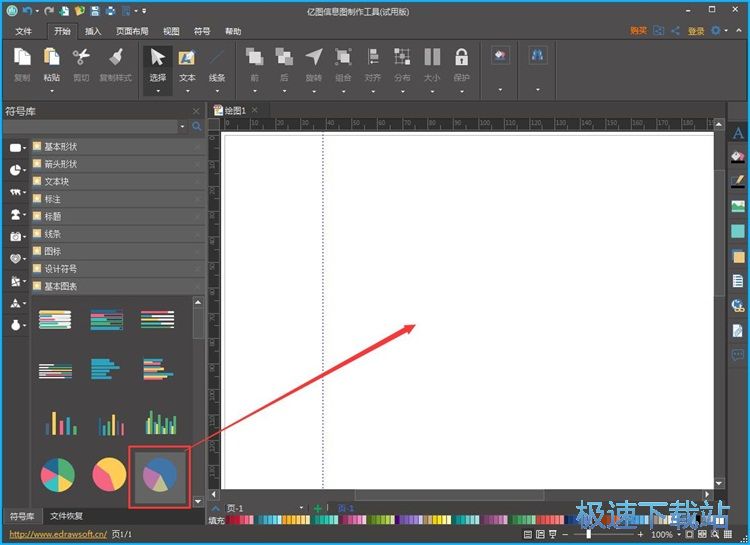Open the image panel icon on right sidebar

pos(738,206)
